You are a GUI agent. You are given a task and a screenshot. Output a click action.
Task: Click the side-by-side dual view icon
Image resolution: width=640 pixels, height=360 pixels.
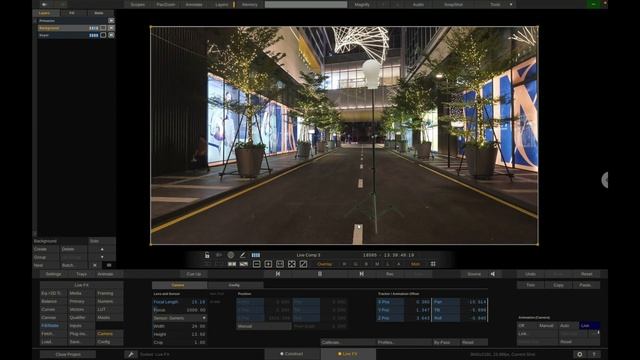tap(232, 264)
